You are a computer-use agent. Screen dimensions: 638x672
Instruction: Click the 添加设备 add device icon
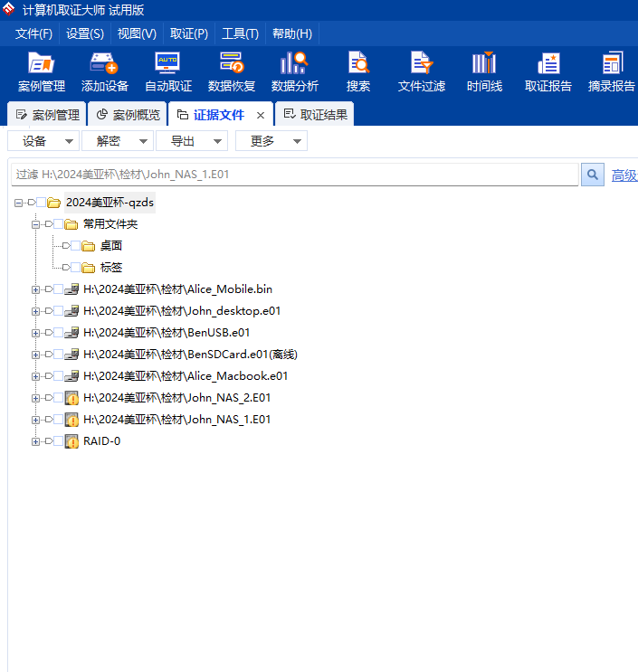pos(104,71)
